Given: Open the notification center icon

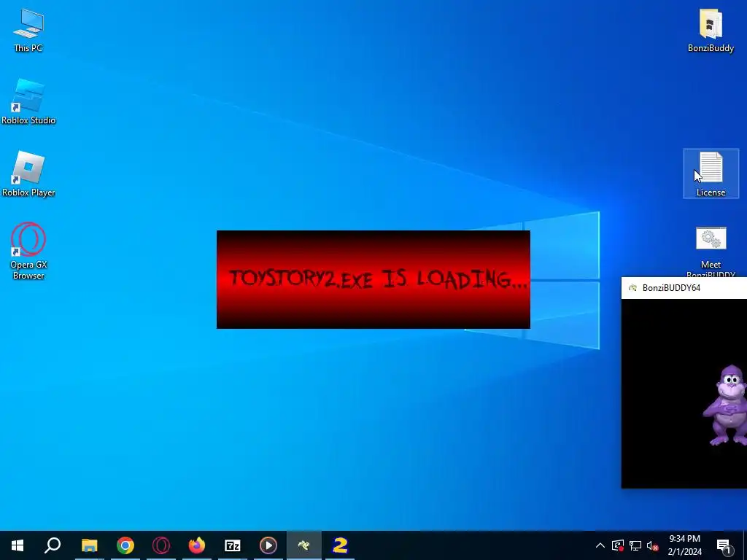Looking at the screenshot, I should click(724, 545).
